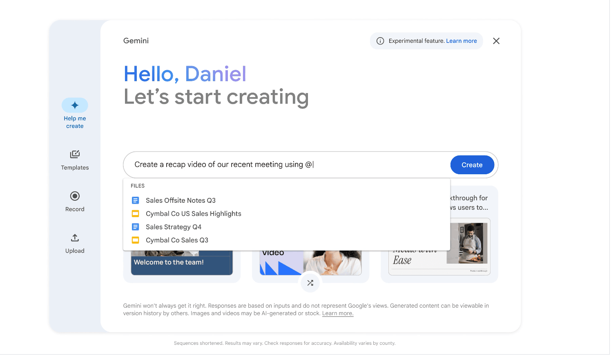Click the experimental feature info icon

coord(380,41)
